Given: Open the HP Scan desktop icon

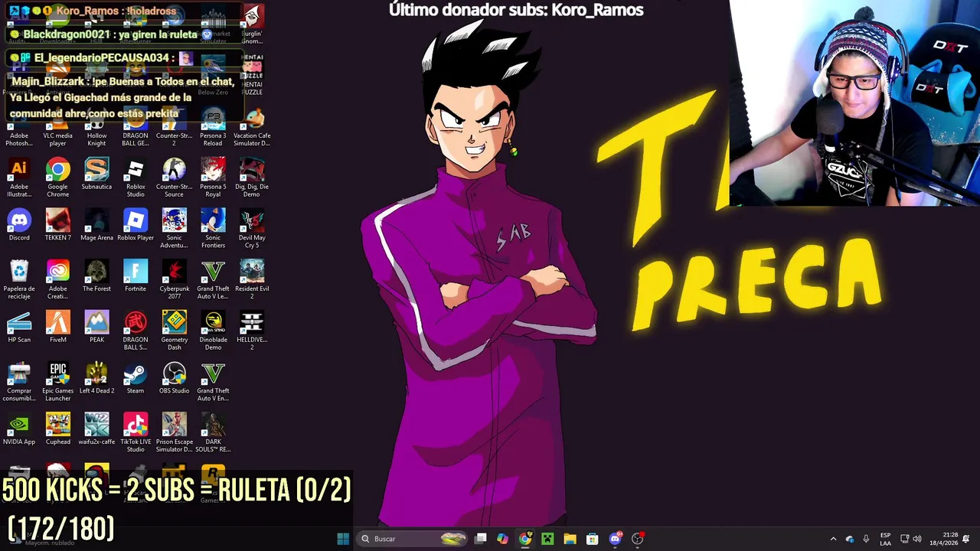Looking at the screenshot, I should tap(19, 327).
